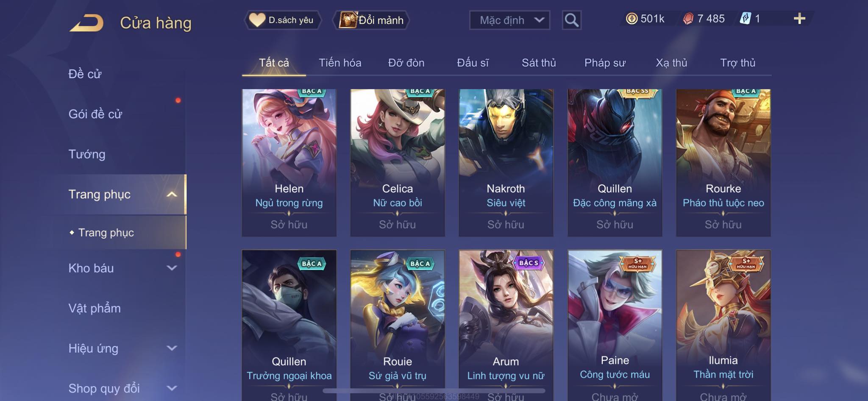Viewport: 868px width, 401px height.
Task: Open the Mặc định sort dropdown
Action: point(509,20)
